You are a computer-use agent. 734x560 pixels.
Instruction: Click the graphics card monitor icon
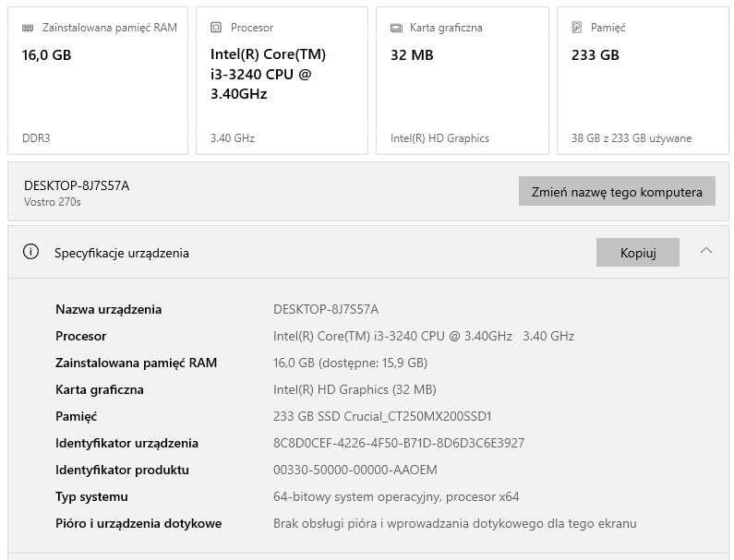click(x=396, y=28)
